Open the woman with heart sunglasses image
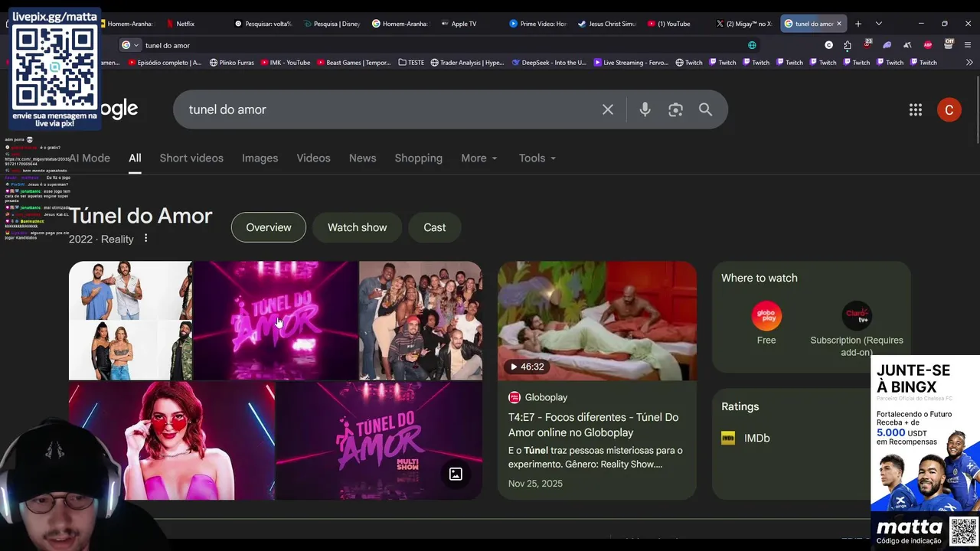The height and width of the screenshot is (551, 980). click(x=171, y=441)
